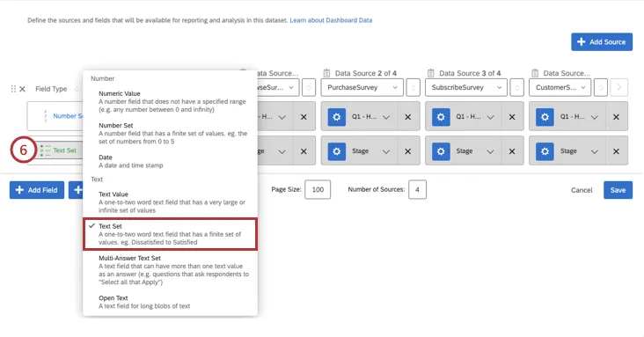Remove Q1 mapping under CustomerS... source
The height and width of the screenshot is (337, 644).
pos(616,117)
